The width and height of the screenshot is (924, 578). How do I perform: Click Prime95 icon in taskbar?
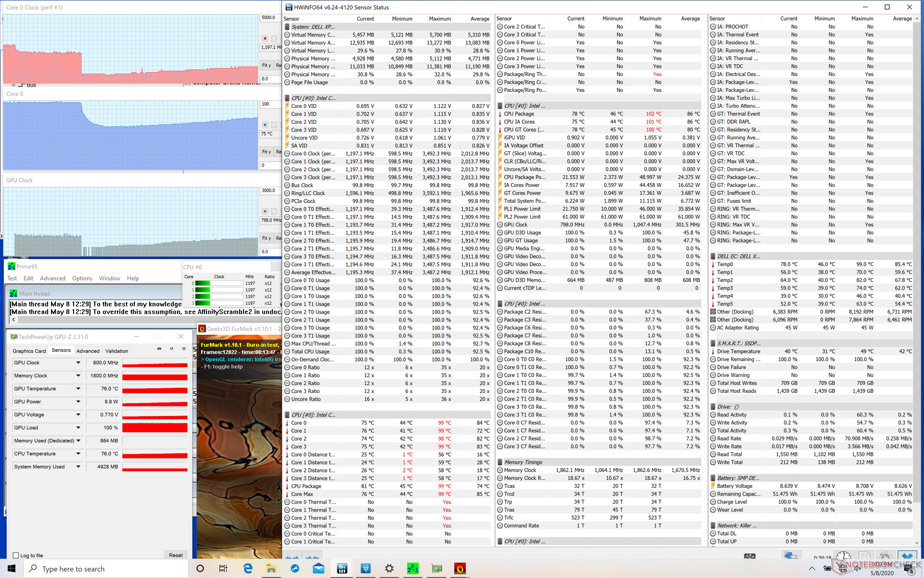pyautogui.click(x=413, y=568)
